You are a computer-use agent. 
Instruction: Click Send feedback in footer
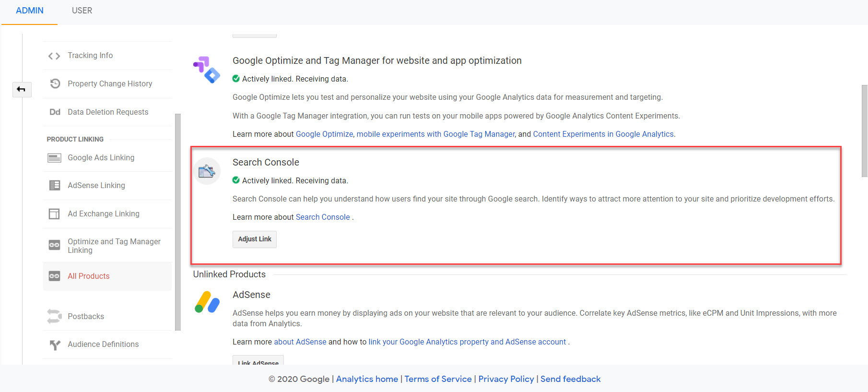point(570,379)
